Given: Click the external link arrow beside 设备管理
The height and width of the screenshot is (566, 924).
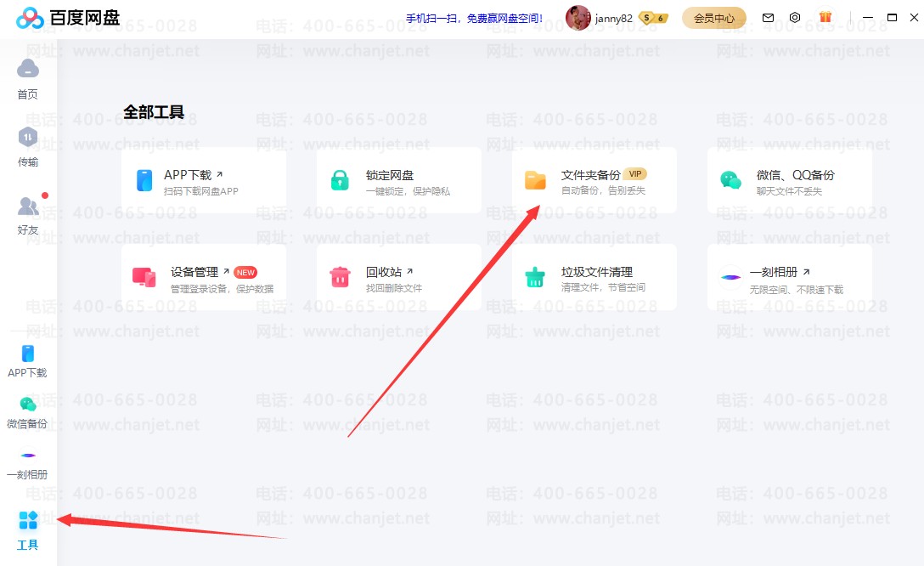Looking at the screenshot, I should pyautogui.click(x=226, y=271).
